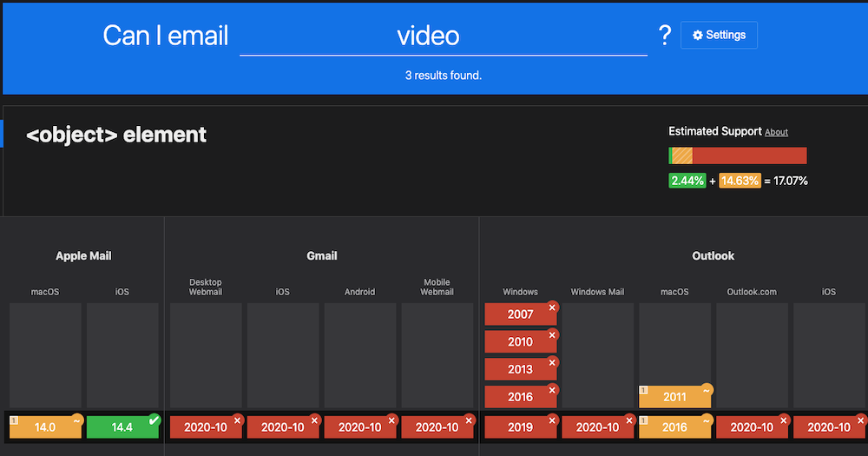Screen dimensions: 868x456
Task: Click the Windows Mail column label
Action: (597, 292)
